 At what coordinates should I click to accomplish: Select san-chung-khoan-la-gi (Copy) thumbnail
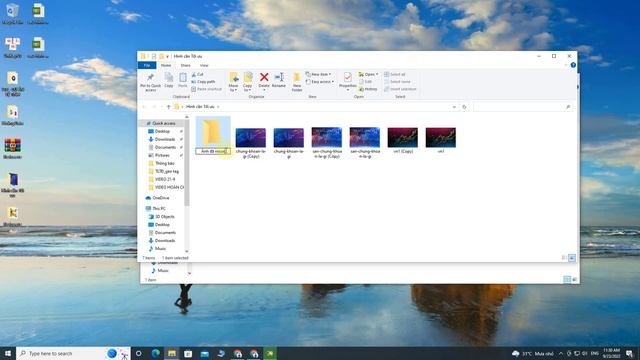(327, 137)
